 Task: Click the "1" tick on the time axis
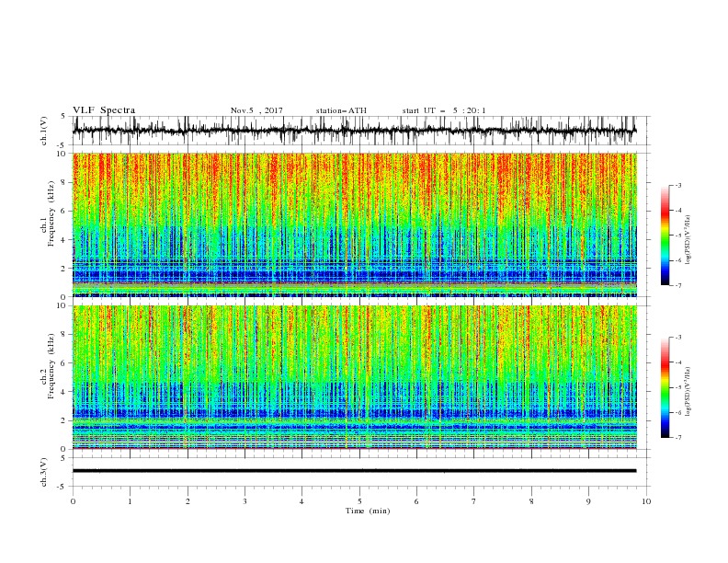click(x=130, y=501)
